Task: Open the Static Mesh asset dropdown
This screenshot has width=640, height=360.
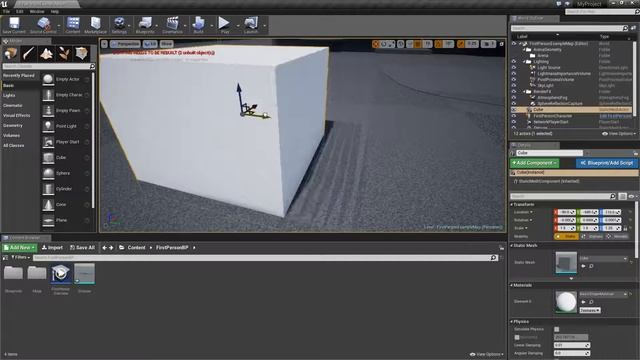Action: (x=604, y=259)
